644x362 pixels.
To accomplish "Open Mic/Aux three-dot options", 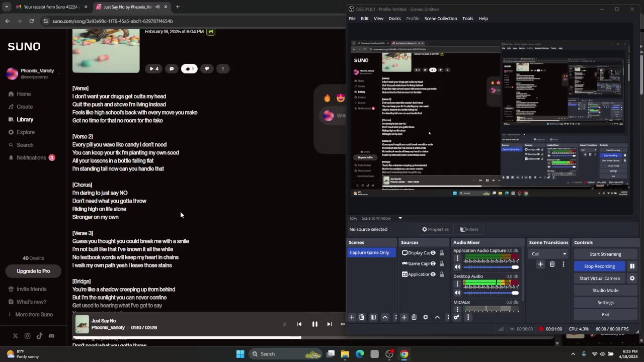I will pos(457,309).
